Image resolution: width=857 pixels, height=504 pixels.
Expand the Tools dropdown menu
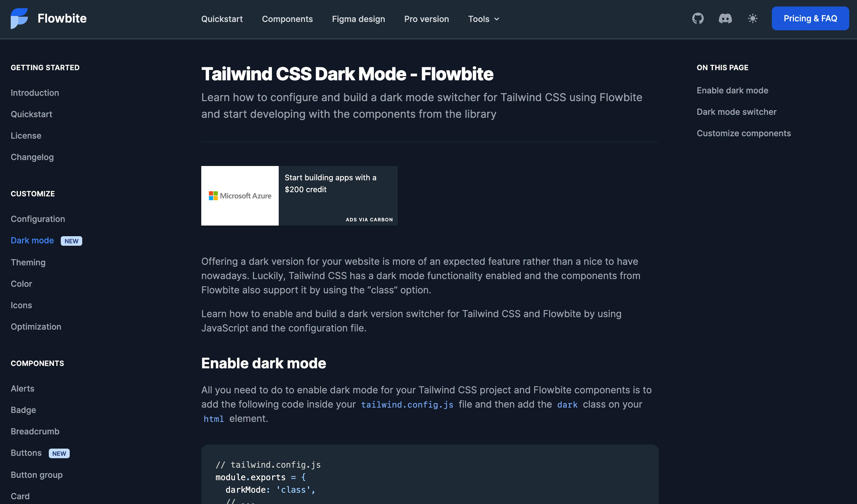coord(483,19)
